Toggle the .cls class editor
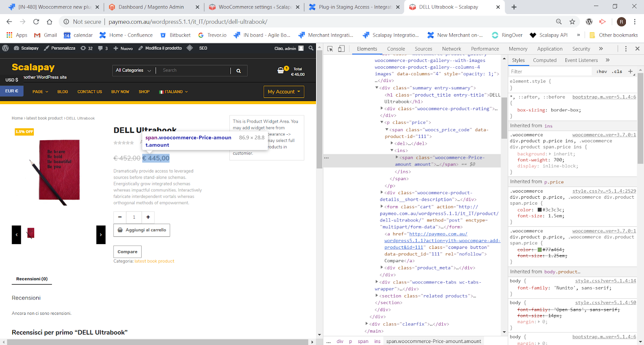Screen dimensions: 644x345 617,72
